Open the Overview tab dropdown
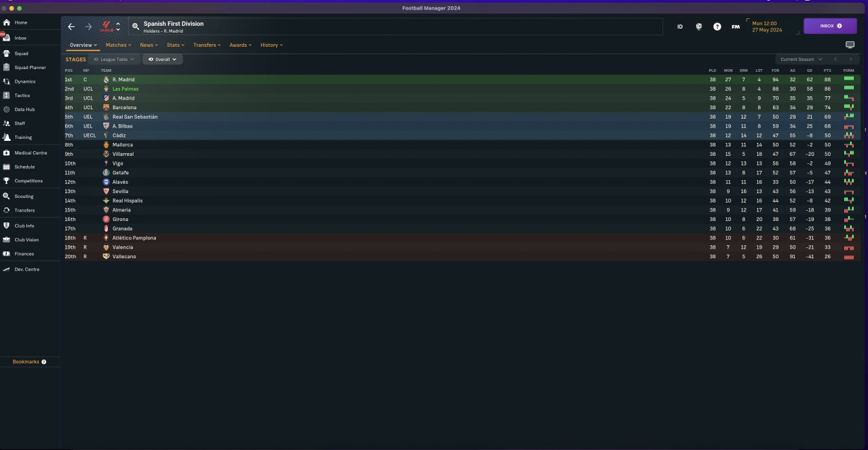Viewport: 868px width, 450px height. pos(83,45)
